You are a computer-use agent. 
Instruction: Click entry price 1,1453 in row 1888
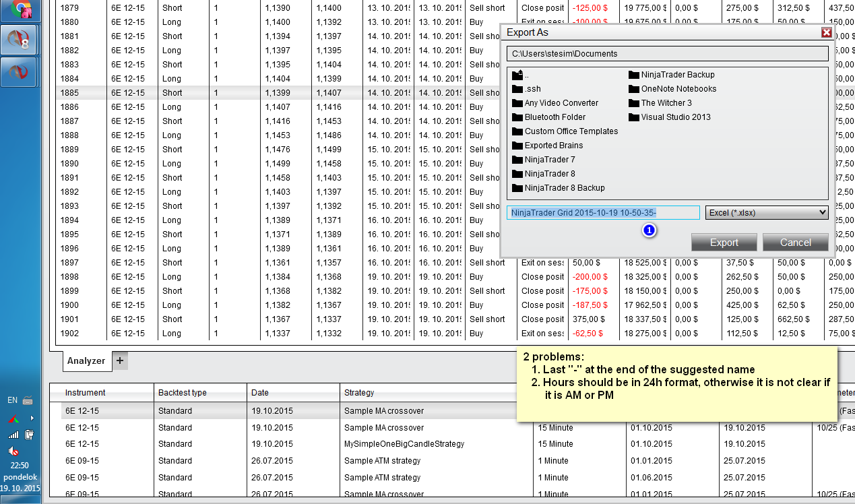pos(278,135)
